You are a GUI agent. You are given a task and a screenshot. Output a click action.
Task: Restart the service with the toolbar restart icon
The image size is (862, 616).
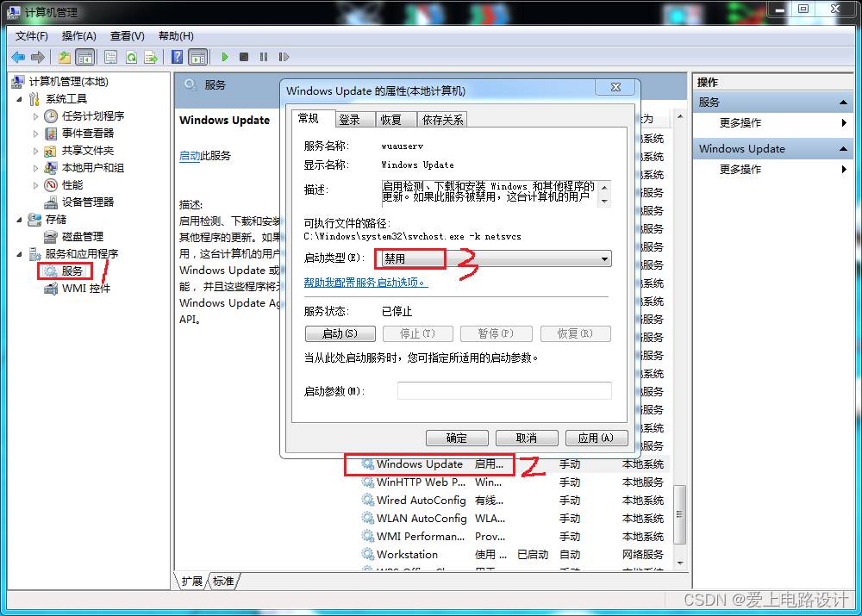tap(284, 57)
